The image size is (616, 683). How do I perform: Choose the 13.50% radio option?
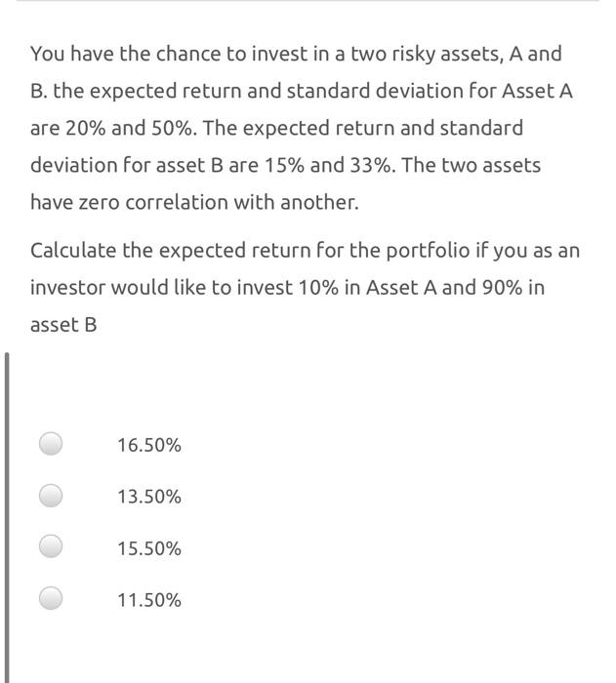[x=51, y=496]
